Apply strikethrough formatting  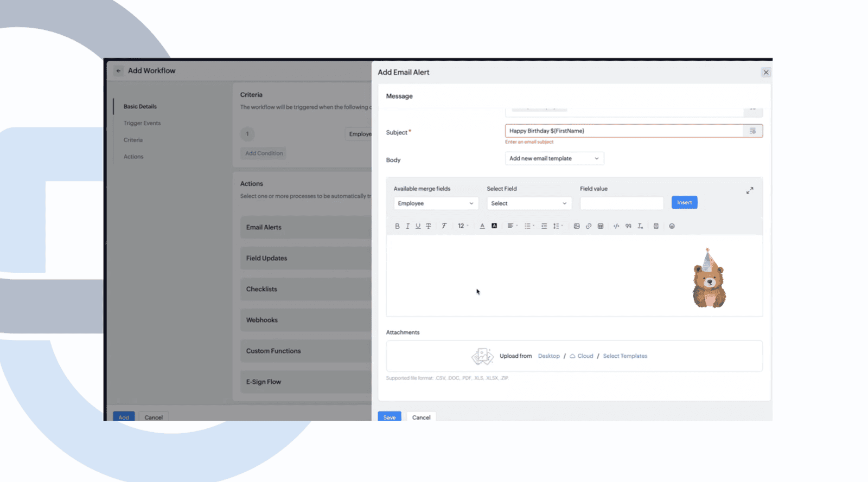(429, 226)
